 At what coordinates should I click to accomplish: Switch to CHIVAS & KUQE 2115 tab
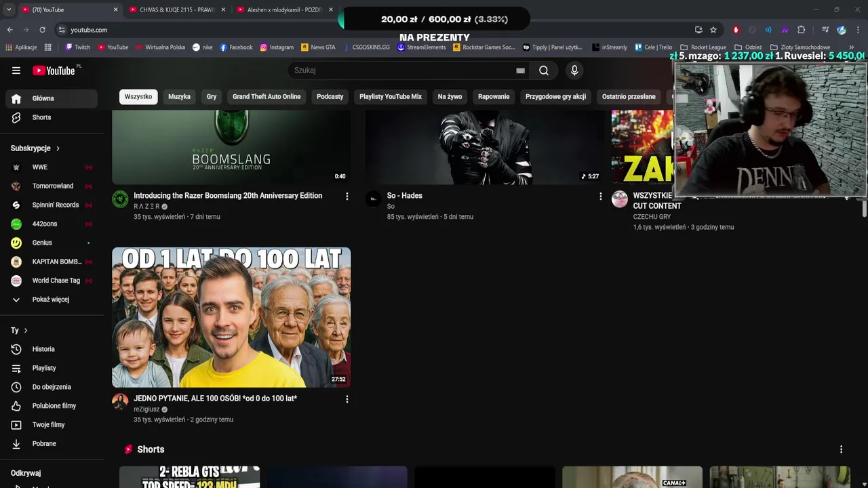176,9
